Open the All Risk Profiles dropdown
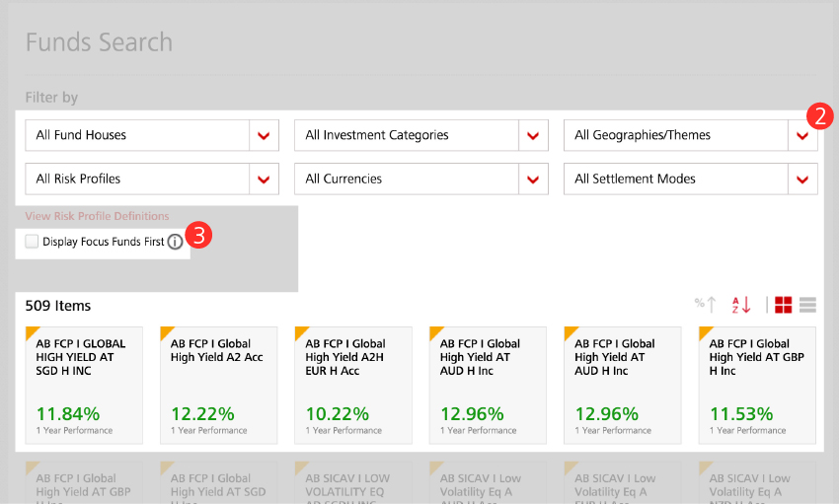This screenshot has height=504, width=839. click(x=152, y=180)
